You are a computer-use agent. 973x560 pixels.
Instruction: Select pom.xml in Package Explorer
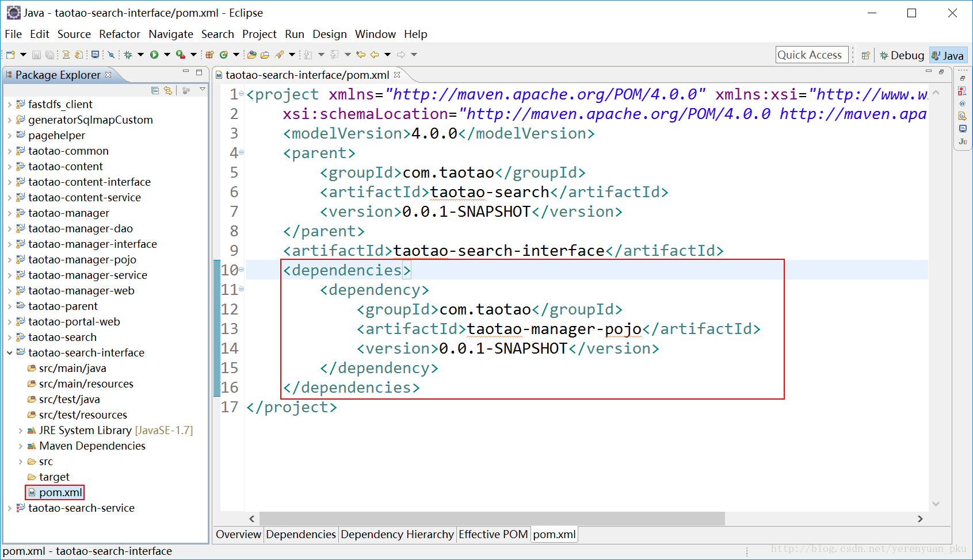click(x=55, y=493)
